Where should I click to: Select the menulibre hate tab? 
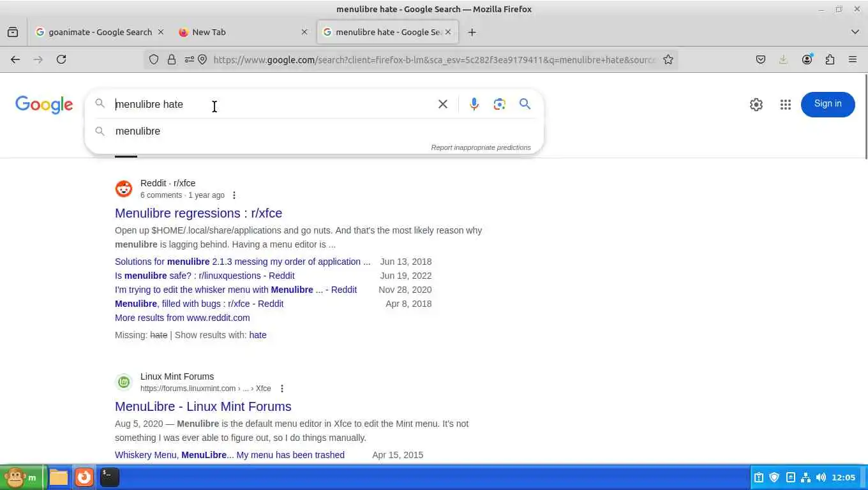(388, 32)
